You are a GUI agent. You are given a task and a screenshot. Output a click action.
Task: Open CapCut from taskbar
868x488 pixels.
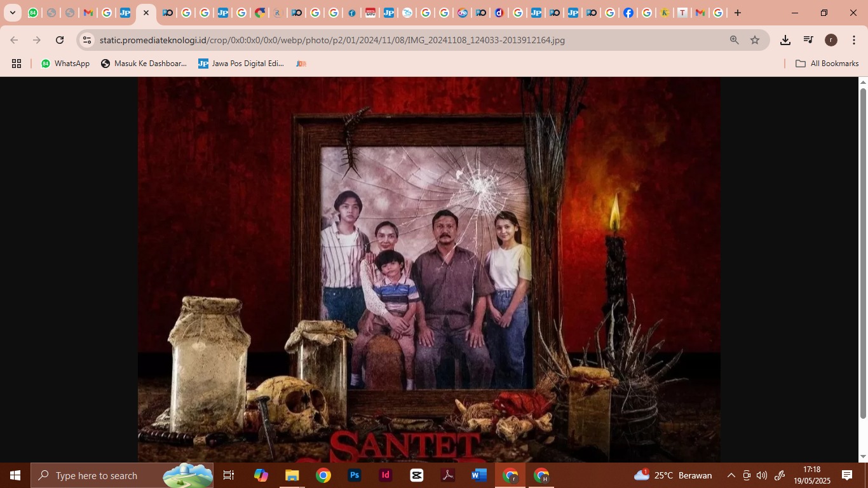[416, 475]
